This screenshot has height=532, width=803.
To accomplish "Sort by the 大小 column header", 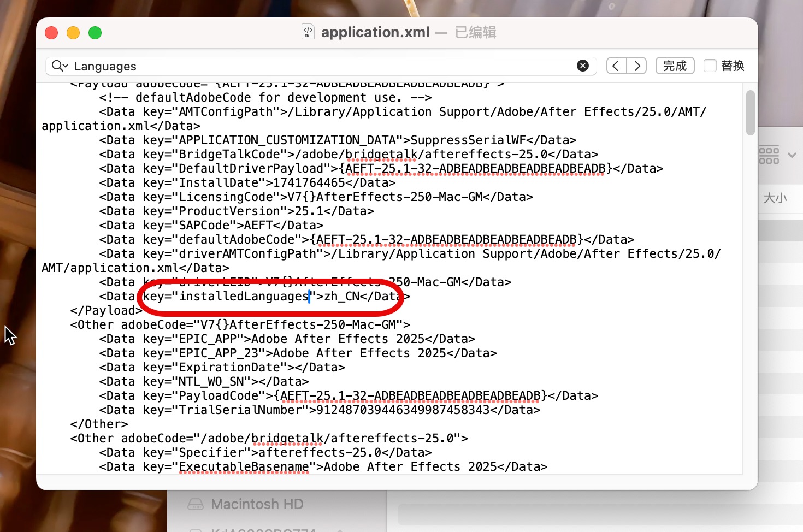I will tap(775, 198).
